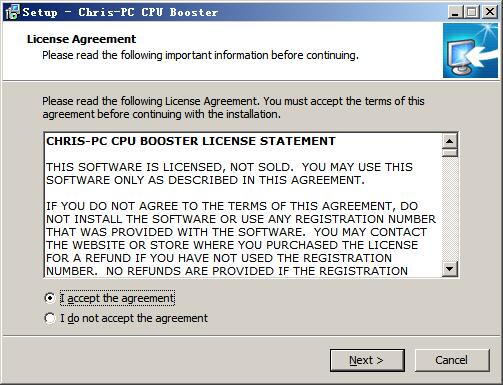Close the Chris-PC CPU Booster setup window

(x=490, y=12)
